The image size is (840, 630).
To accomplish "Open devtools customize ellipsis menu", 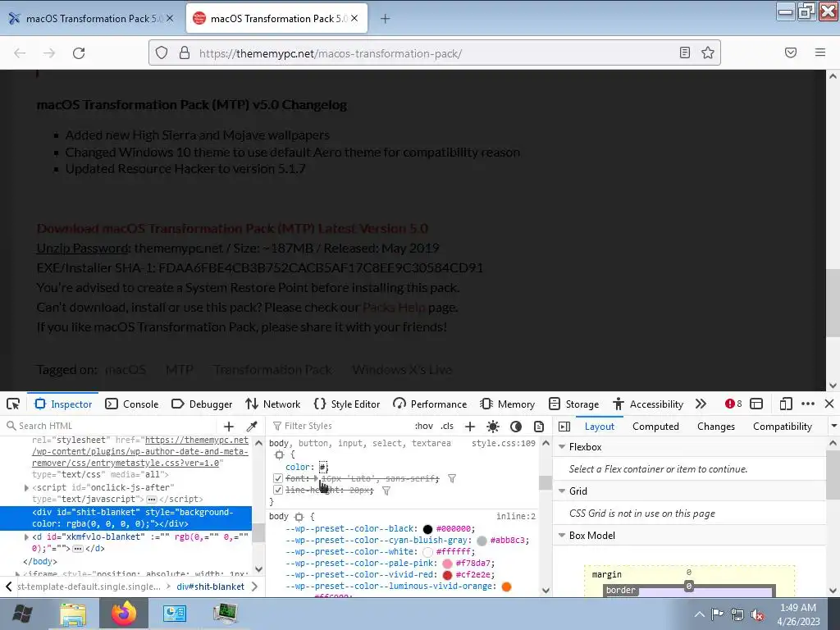I will 808,404.
